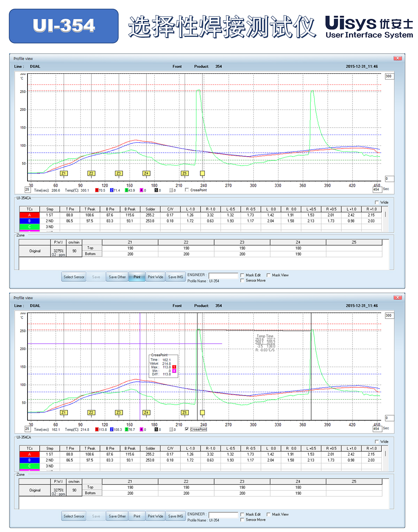The height and width of the screenshot is (532, 418).
Task: Click red sensor 1 legend square showing 70.5
Action: [97, 190]
